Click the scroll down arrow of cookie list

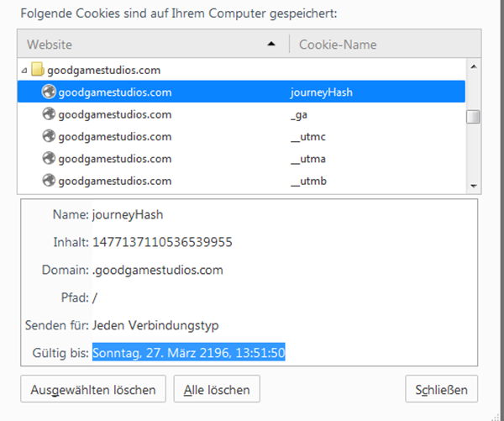[x=474, y=186]
